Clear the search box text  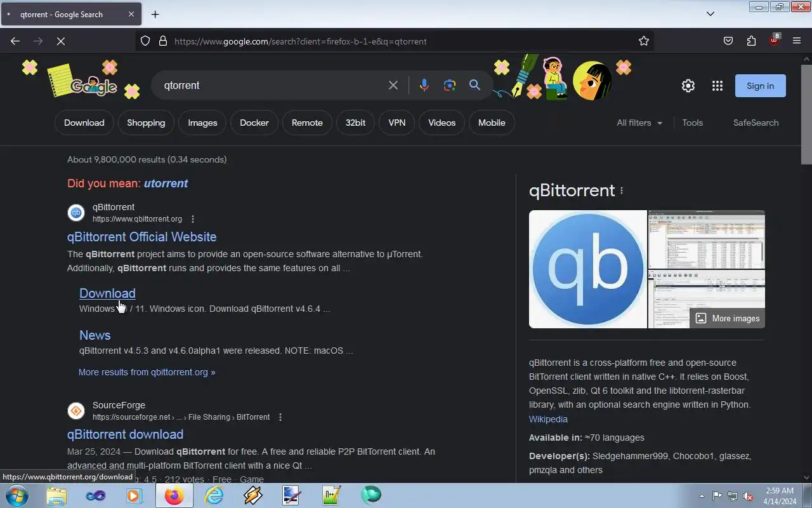[x=393, y=85]
